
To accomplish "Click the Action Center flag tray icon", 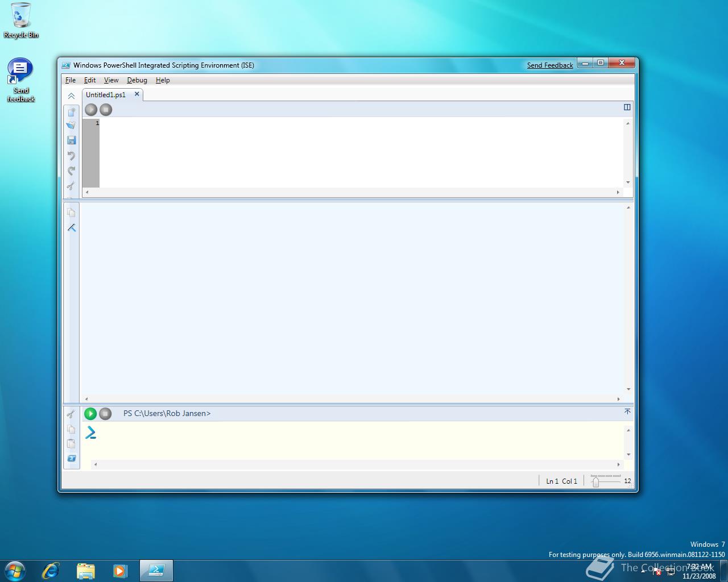I will pyautogui.click(x=657, y=571).
